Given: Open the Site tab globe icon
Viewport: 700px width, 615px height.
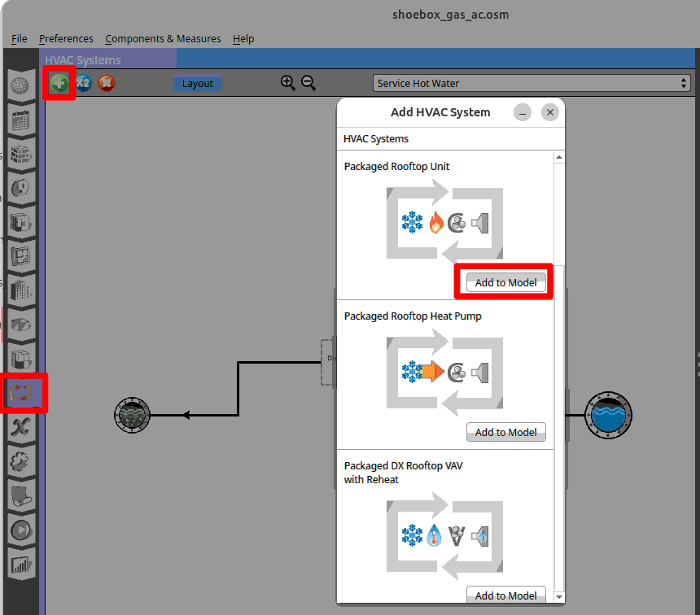Looking at the screenshot, I should point(21,85).
